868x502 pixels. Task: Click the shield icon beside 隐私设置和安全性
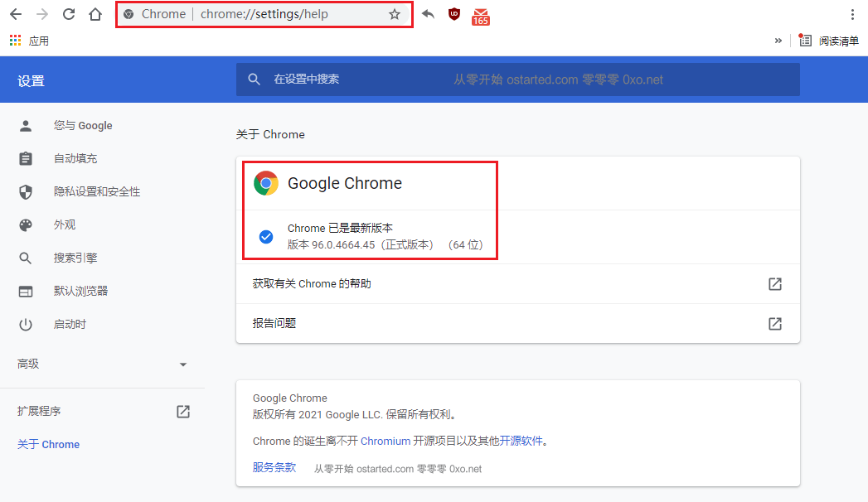pos(26,192)
